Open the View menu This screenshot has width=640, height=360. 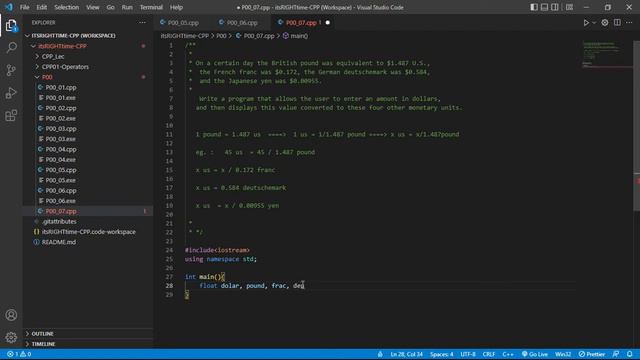tap(93, 7)
